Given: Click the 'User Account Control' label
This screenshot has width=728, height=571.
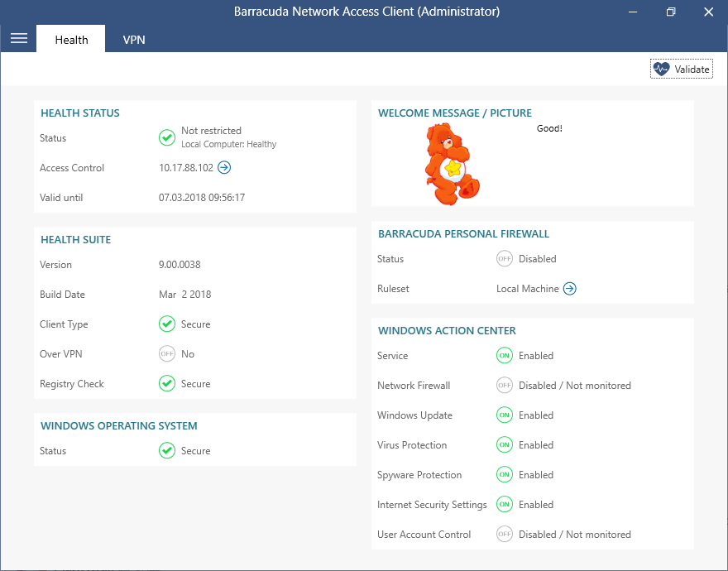Looking at the screenshot, I should [x=424, y=535].
